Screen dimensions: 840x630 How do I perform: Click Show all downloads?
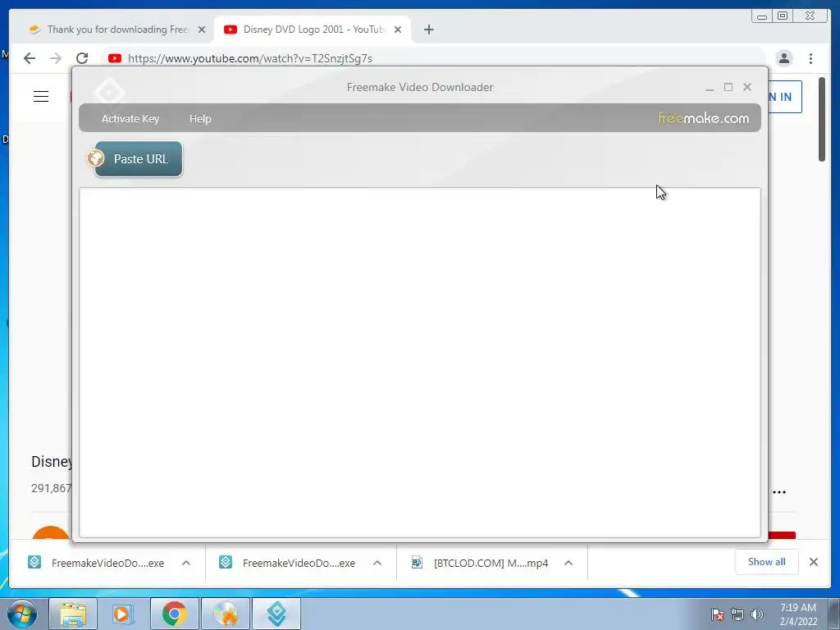pyautogui.click(x=767, y=562)
